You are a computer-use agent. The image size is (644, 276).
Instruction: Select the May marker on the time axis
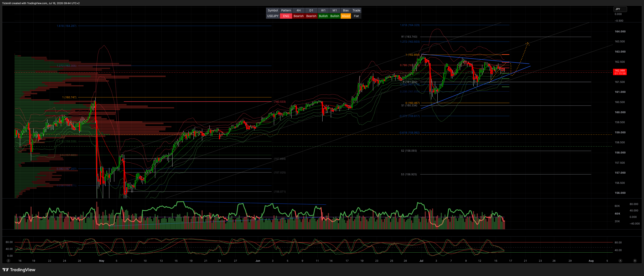coord(101,261)
